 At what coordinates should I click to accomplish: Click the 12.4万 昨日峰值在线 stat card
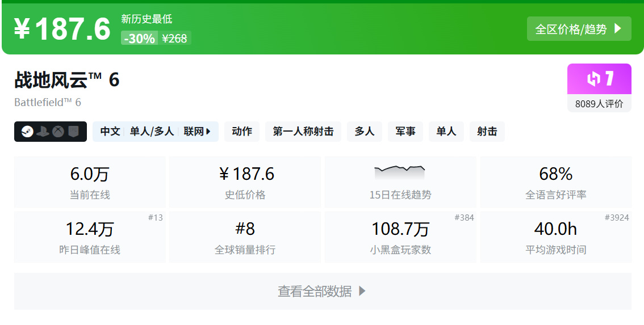tap(90, 237)
